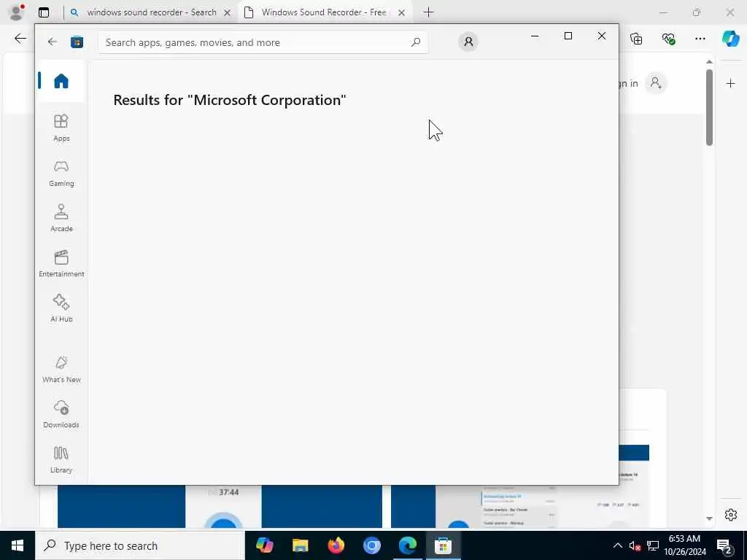
Task: Click the taskbar search box
Action: (140, 545)
